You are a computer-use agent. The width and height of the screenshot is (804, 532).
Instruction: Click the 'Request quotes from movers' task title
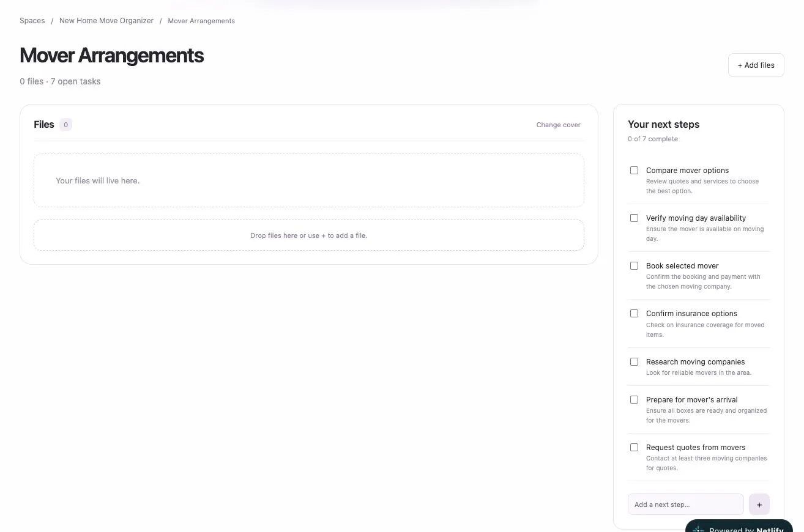pyautogui.click(x=696, y=448)
